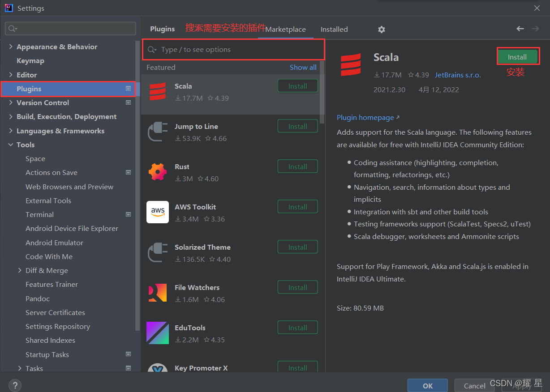Click the Scala plugin logo in list
This screenshot has width=550, height=392.
coord(158,92)
